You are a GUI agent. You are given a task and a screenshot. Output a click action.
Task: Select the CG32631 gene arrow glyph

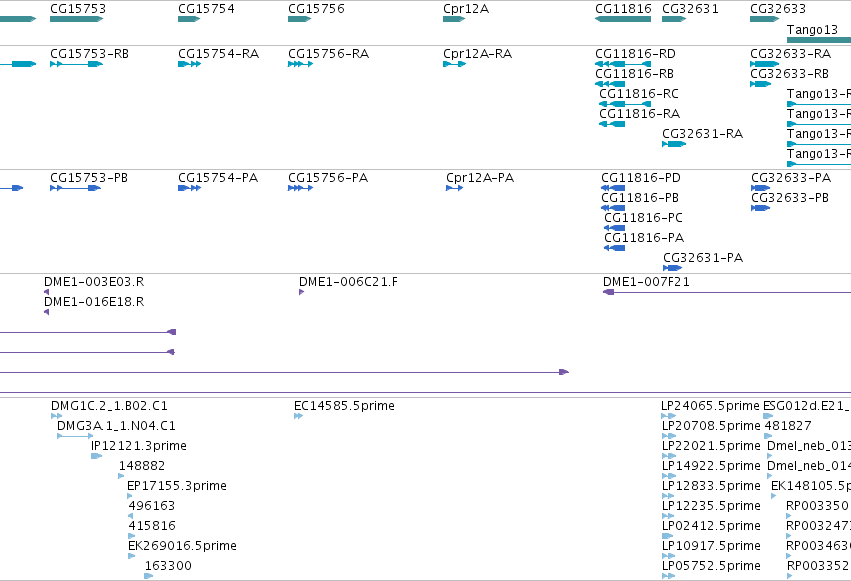click(674, 19)
